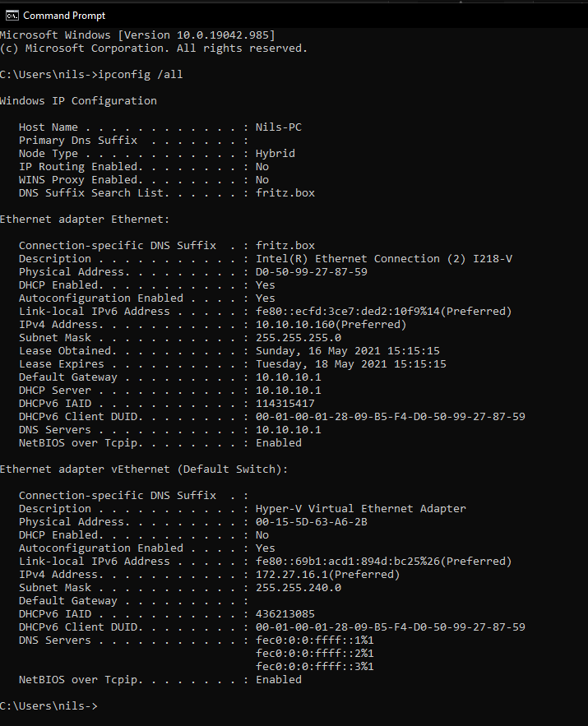This screenshot has width=588, height=726.
Task: Click the DNS Suffix Search List fritz.box
Action: click(x=285, y=192)
